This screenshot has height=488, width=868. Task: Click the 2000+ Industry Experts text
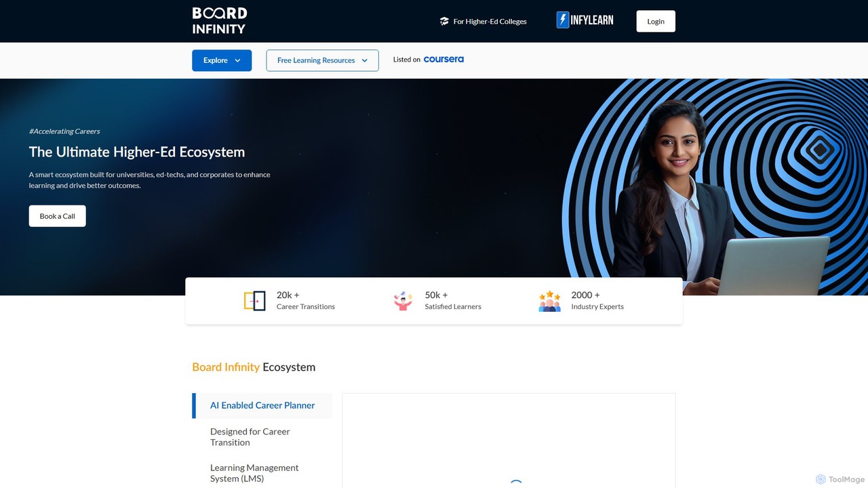[x=597, y=300]
